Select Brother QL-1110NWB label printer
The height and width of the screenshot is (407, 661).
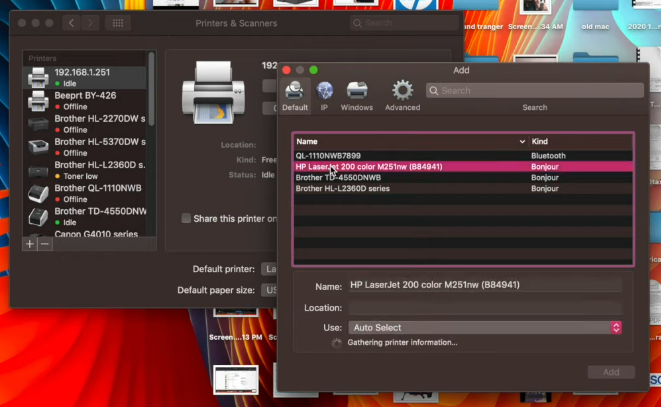(85, 194)
